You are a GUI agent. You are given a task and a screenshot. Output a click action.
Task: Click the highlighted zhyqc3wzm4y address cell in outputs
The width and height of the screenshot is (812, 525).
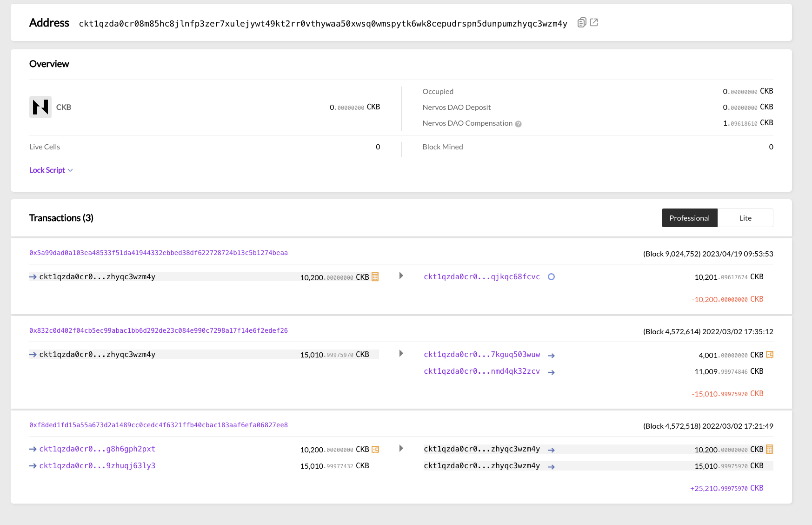482,449
